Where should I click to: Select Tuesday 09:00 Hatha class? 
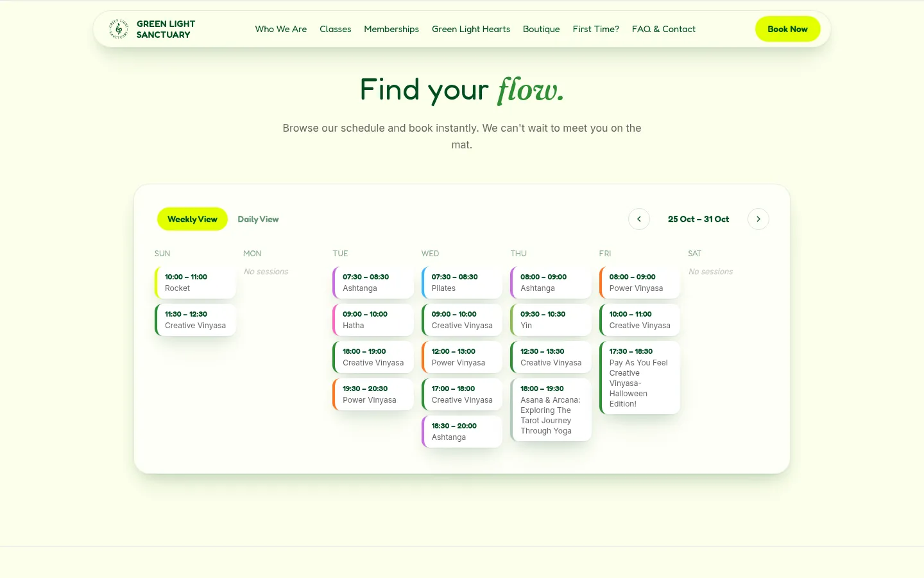click(373, 320)
